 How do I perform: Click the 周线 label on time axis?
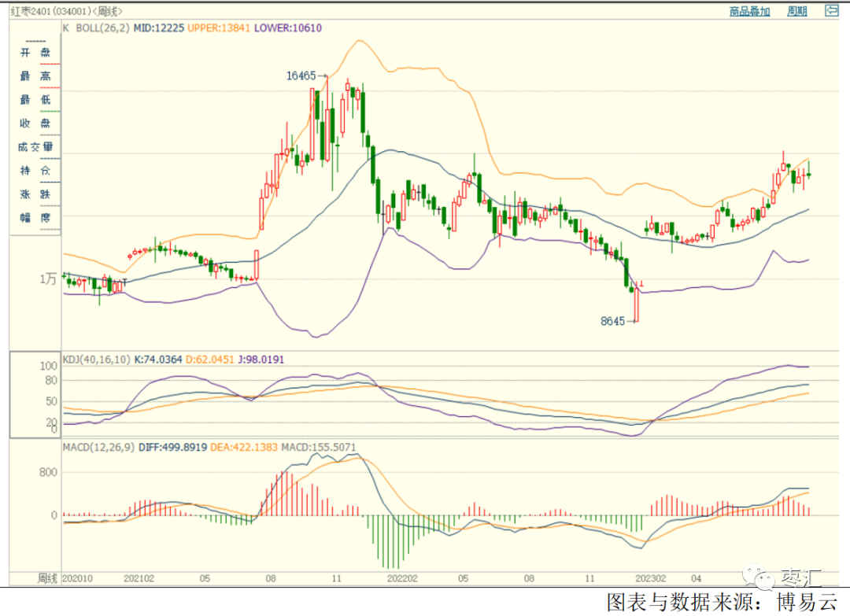click(x=47, y=578)
